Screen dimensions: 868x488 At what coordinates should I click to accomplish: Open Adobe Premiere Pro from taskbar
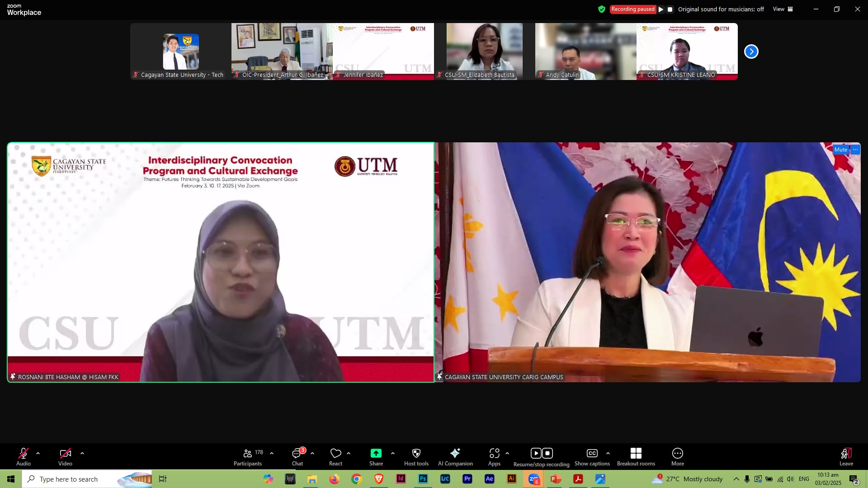click(467, 479)
